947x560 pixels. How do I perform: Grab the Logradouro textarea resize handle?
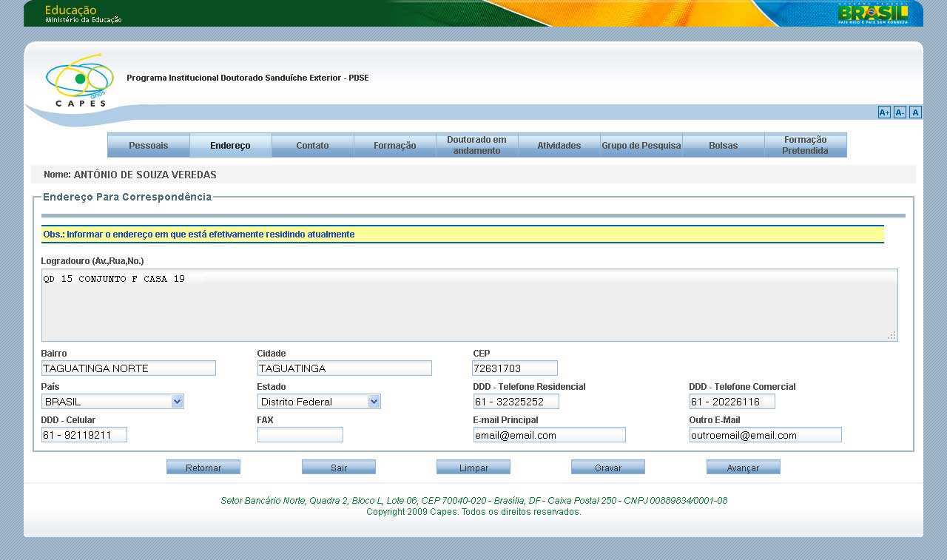[892, 335]
